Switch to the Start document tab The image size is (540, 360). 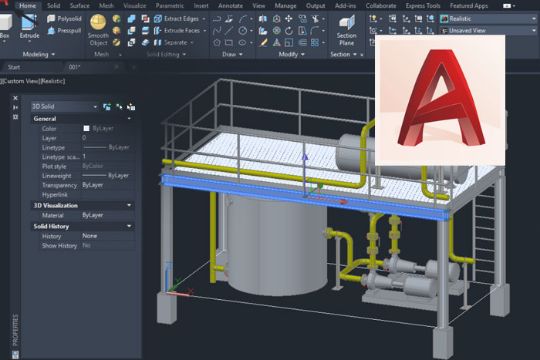point(14,67)
